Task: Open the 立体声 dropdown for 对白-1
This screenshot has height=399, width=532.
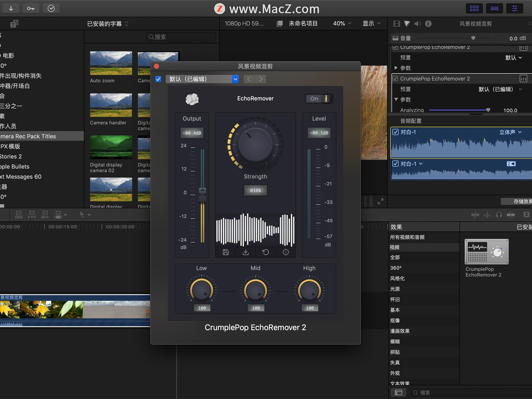Action: pyautogui.click(x=510, y=132)
